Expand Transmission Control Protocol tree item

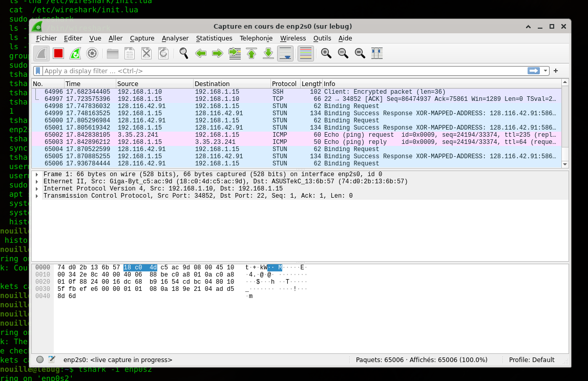pyautogui.click(x=37, y=196)
